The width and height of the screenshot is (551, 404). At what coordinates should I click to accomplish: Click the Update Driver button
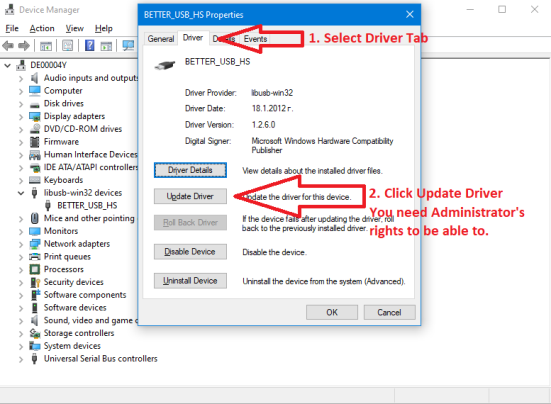click(190, 196)
